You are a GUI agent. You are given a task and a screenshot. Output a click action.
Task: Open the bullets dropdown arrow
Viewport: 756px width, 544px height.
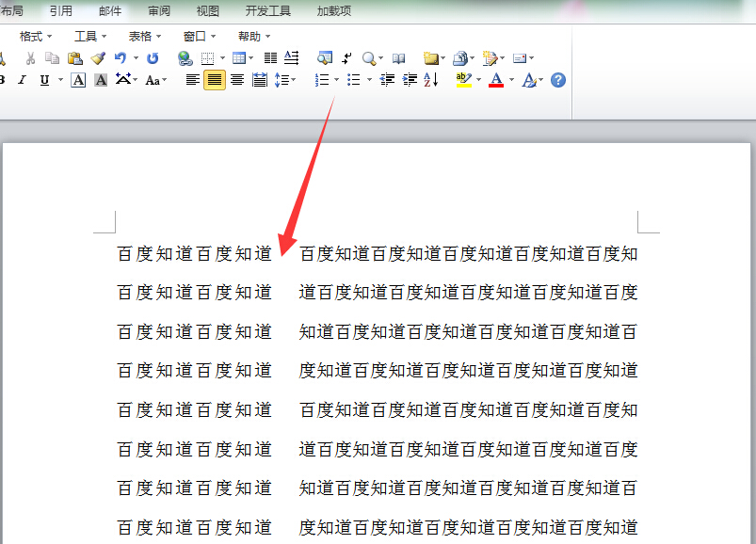click(369, 80)
